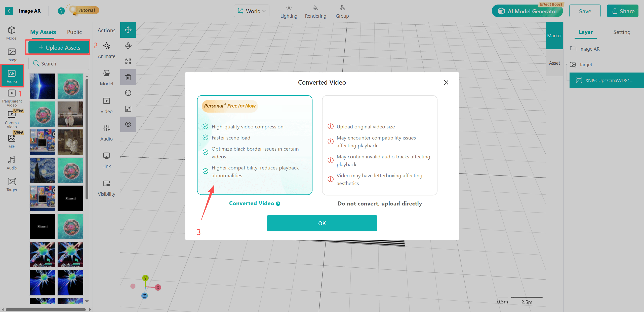
Task: Open the Lighting settings icon
Action: click(289, 8)
